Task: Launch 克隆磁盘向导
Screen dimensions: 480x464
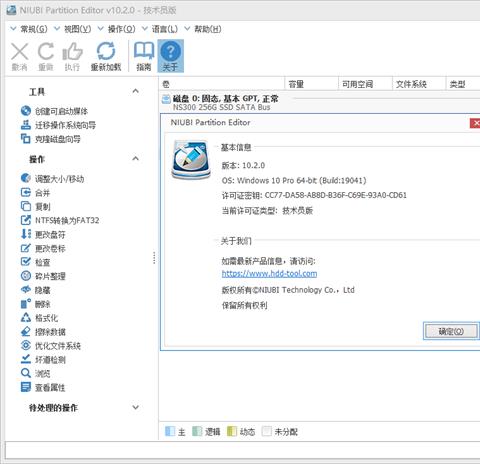Action: (x=51, y=139)
